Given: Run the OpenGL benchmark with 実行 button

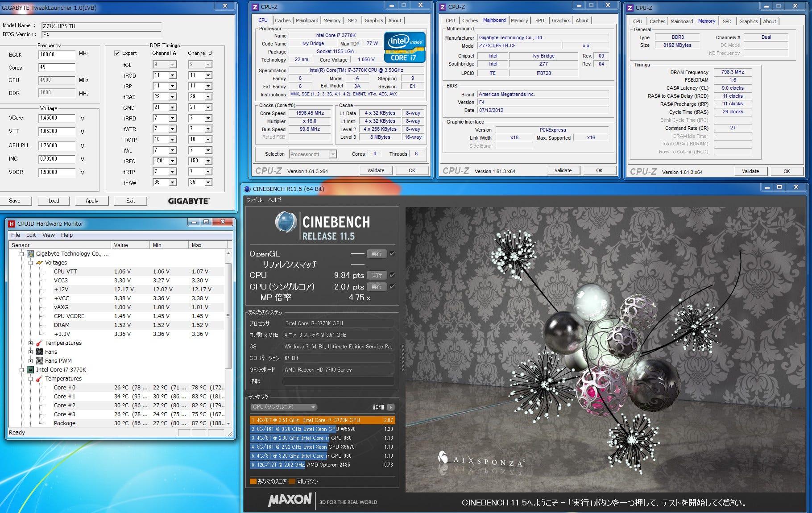Looking at the screenshot, I should click(x=377, y=254).
